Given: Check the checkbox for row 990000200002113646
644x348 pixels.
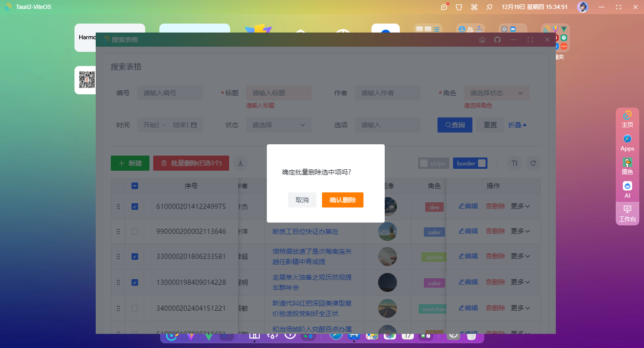Looking at the screenshot, I should 135,232.
